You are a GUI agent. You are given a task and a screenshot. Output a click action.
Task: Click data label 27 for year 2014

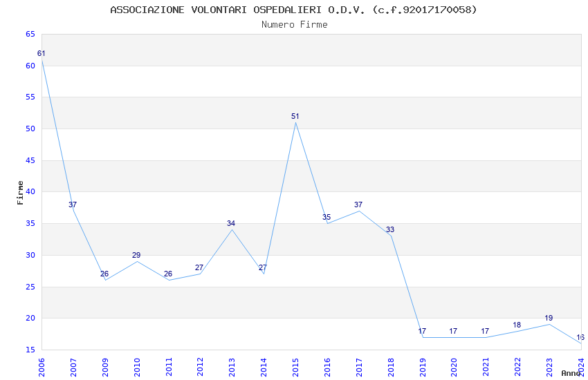pos(263,267)
